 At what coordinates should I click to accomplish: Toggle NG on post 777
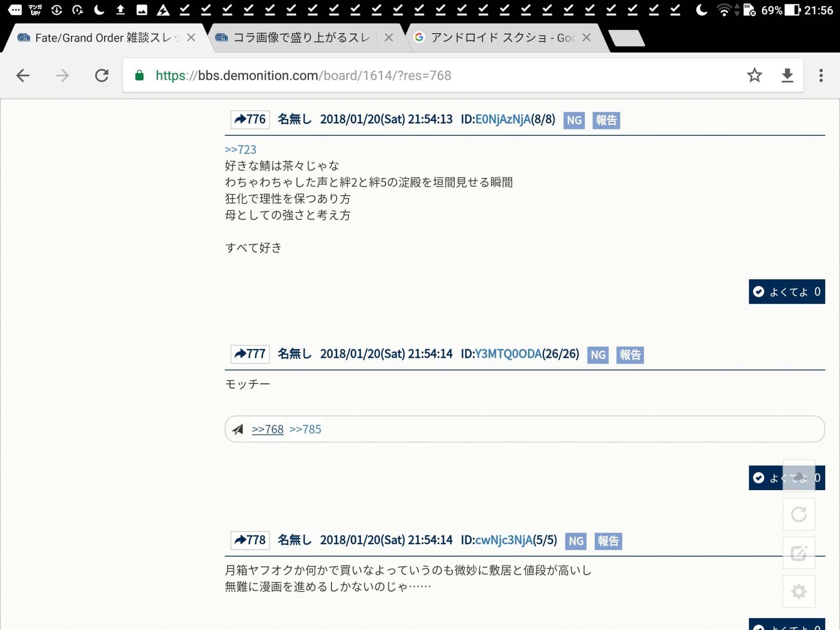[x=598, y=355]
